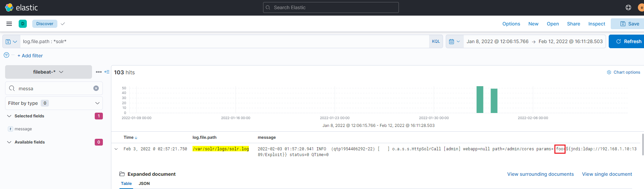Screen dimensions: 644x189
Task: Click View surrounding documents link
Action: coord(540,174)
